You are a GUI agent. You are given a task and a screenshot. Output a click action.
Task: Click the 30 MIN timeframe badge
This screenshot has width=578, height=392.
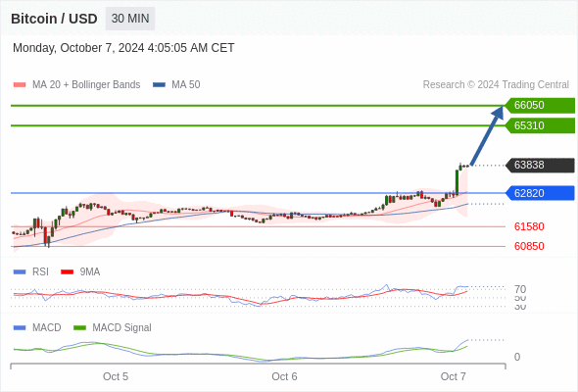(x=130, y=19)
